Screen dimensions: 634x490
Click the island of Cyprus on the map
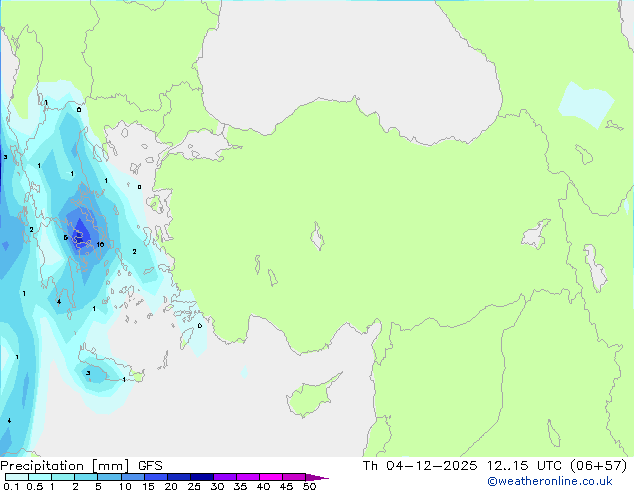click(311, 396)
